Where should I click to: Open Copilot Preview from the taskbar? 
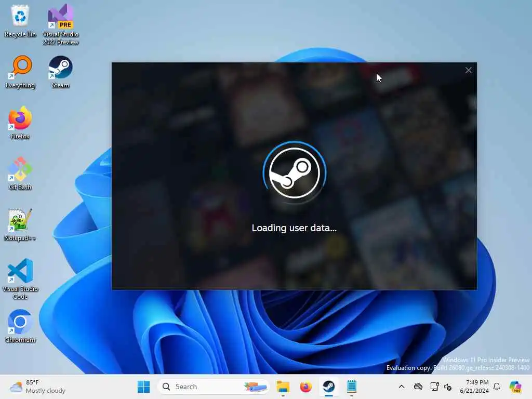coord(515,387)
